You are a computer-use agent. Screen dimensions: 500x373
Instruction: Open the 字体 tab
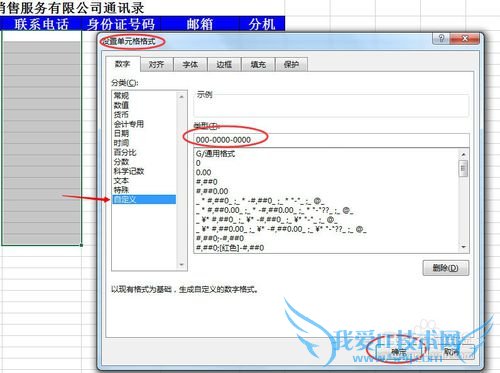click(190, 64)
